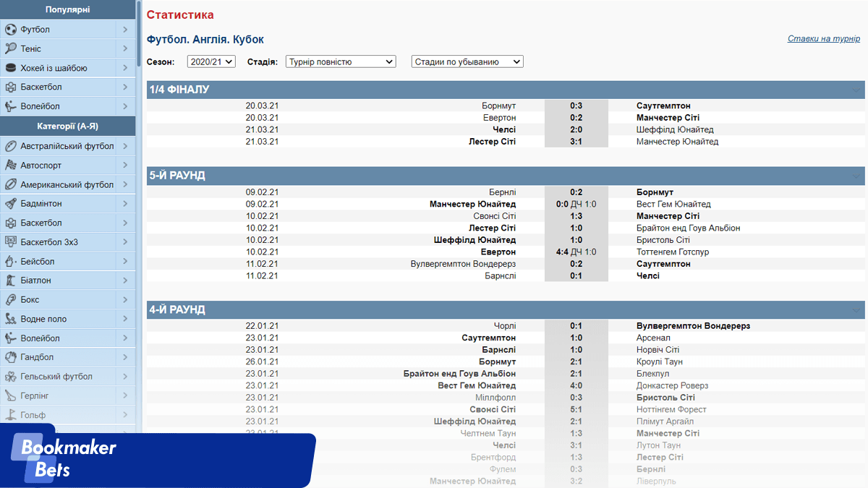Collapse the 5-Й РАУНД section
This screenshot has height=488, width=868.
coord(857,176)
